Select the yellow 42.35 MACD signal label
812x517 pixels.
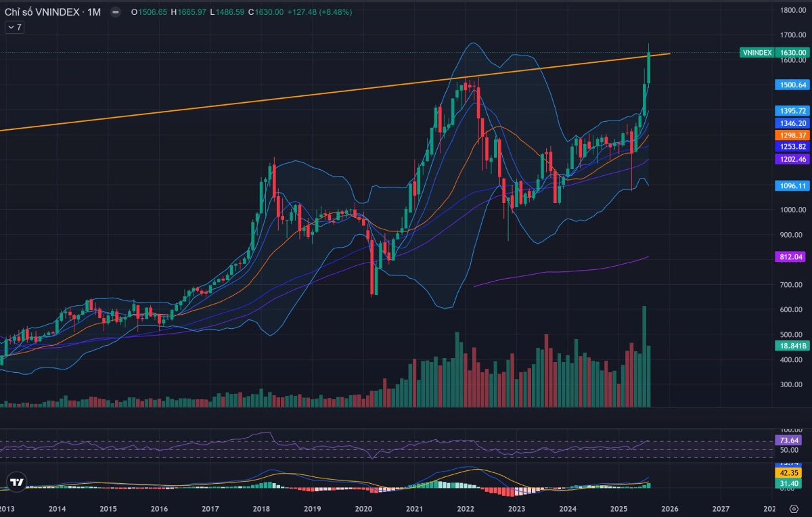(790, 473)
